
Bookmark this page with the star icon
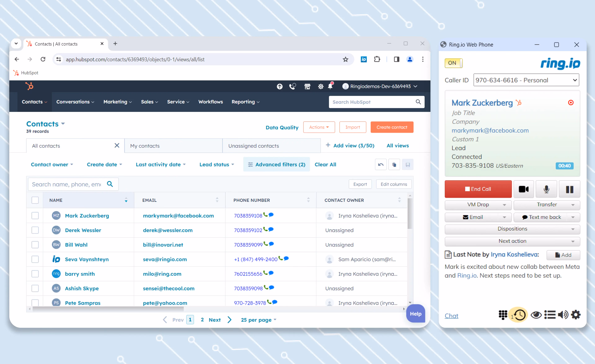tap(345, 59)
